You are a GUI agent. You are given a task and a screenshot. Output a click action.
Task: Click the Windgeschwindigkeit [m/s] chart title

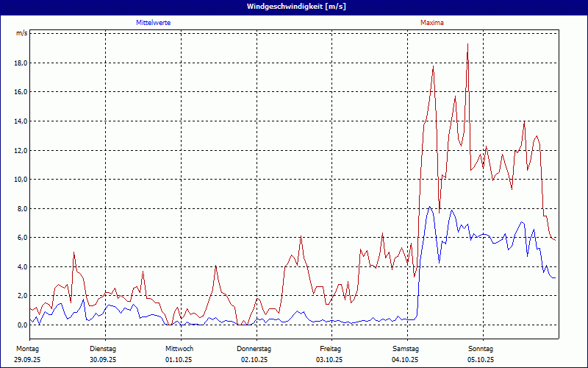click(x=294, y=7)
